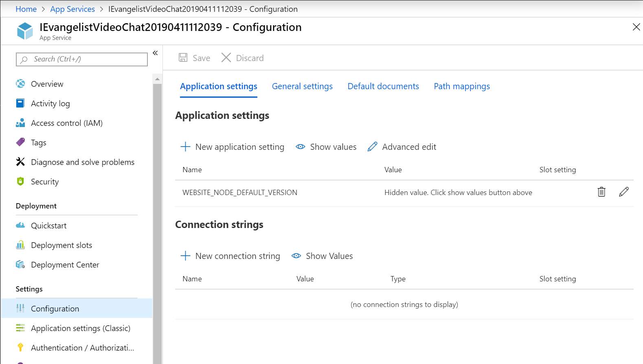This screenshot has height=364, width=643.
Task: Click New connection string
Action: pos(230,256)
